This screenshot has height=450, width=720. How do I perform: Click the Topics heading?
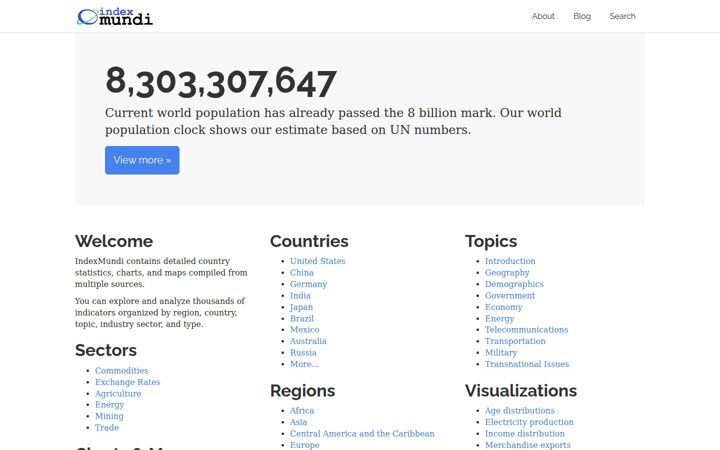pos(491,241)
